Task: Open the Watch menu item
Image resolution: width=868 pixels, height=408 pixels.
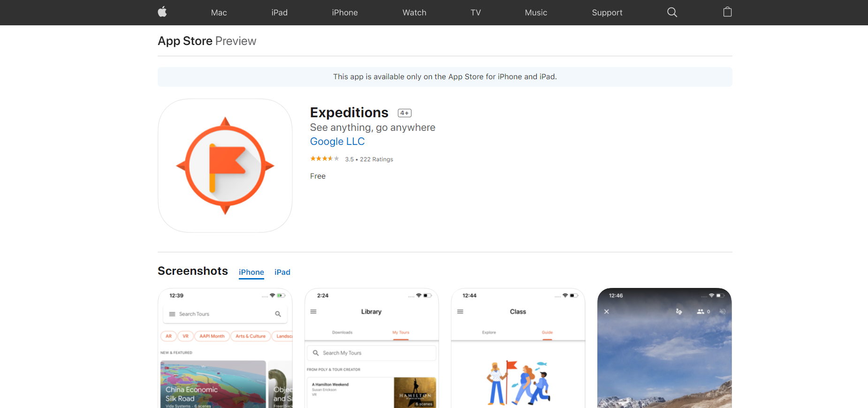Action: pos(414,13)
